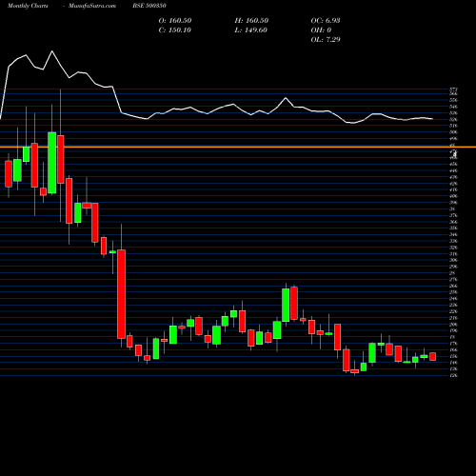The image size is (476, 476).
Task: Click the orange horizontal price line
Action: click(x=238, y=147)
